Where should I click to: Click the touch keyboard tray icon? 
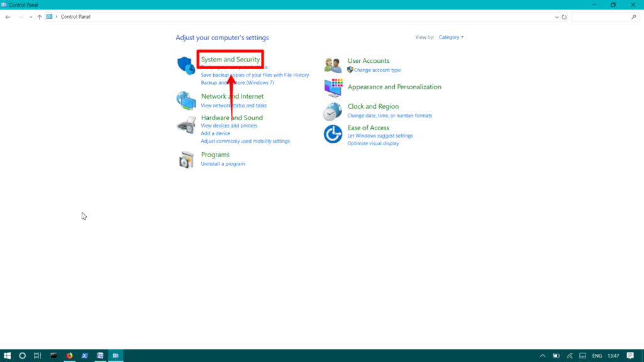tap(583, 356)
